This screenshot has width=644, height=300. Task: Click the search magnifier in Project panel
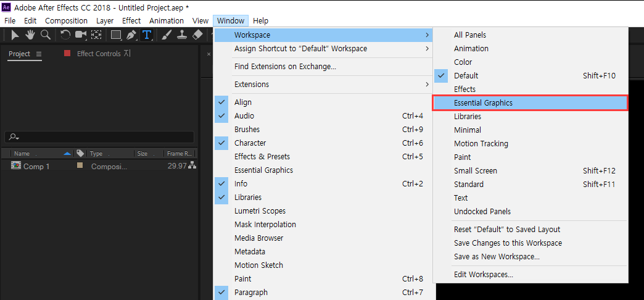14,137
